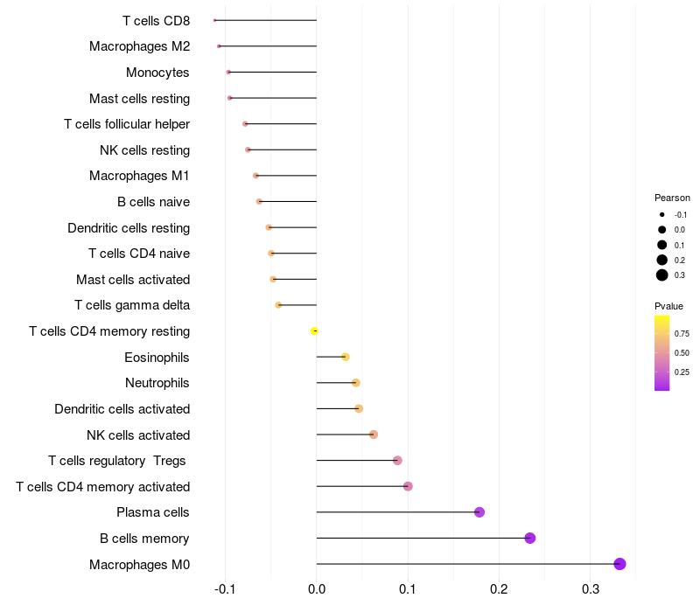The image size is (700, 612).
Task: Click the yellow T cells CD4 memory resting dot
Action: point(314,331)
